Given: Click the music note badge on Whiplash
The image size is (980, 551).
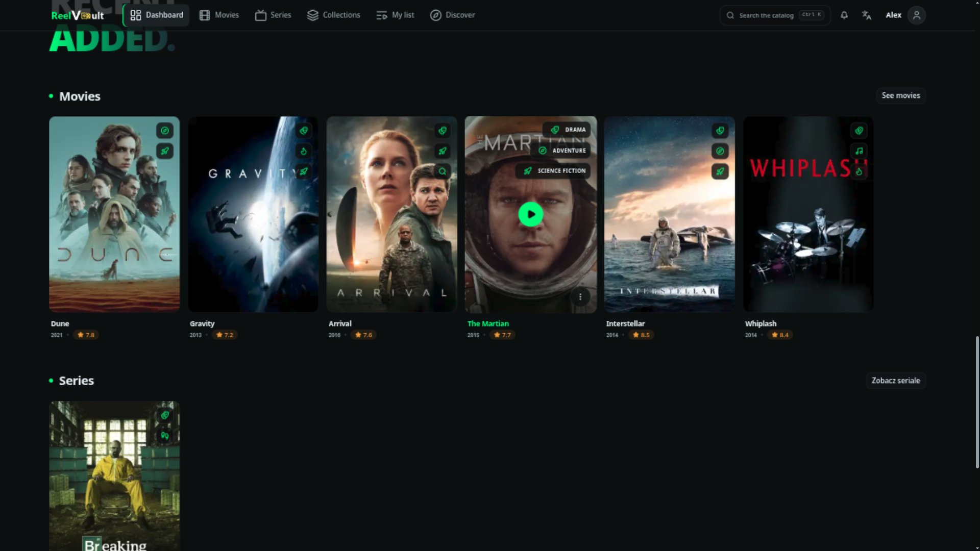Looking at the screenshot, I should [x=859, y=151].
